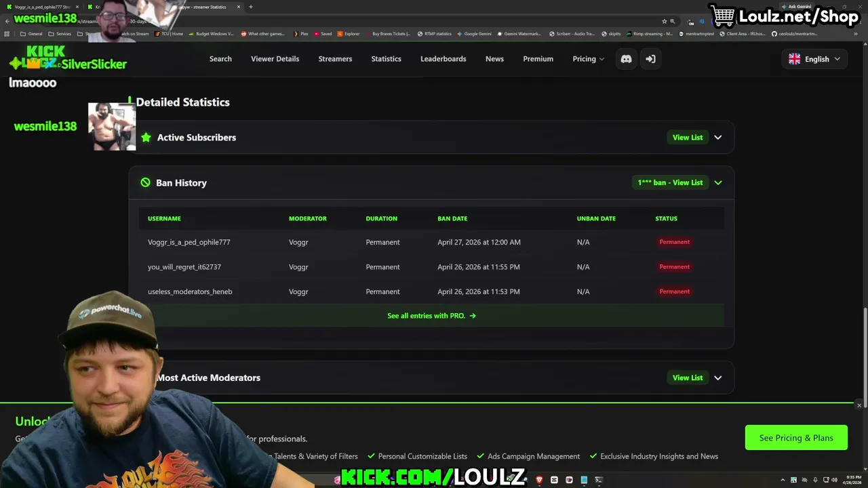Click the UNBAN DATE column header

(596, 218)
